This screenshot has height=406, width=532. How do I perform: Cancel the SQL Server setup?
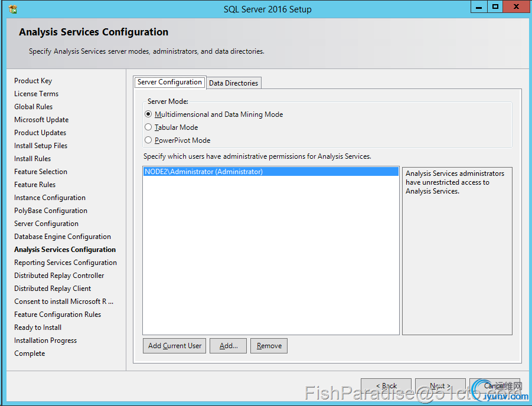(495, 386)
